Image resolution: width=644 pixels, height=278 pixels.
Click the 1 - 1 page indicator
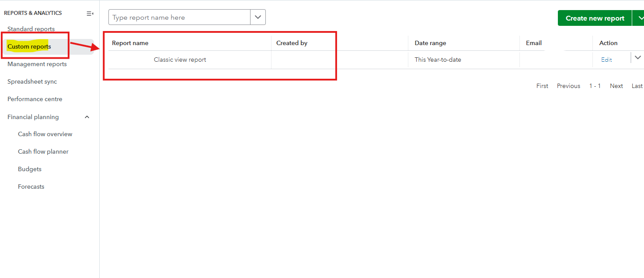coord(595,86)
